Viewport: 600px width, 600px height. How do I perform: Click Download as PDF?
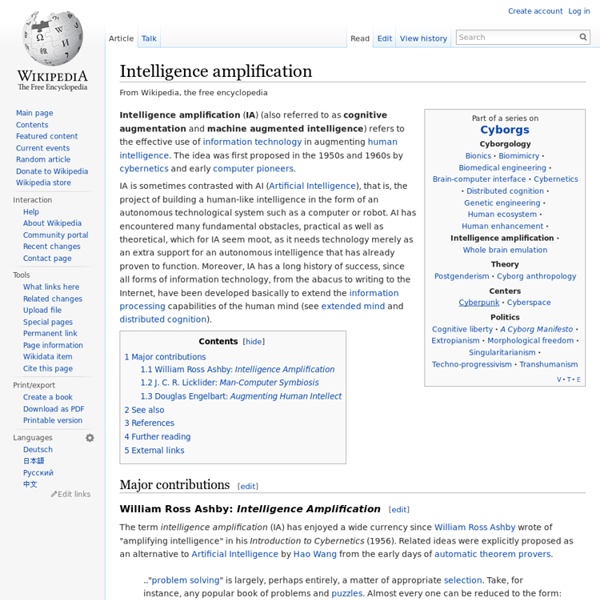54,409
